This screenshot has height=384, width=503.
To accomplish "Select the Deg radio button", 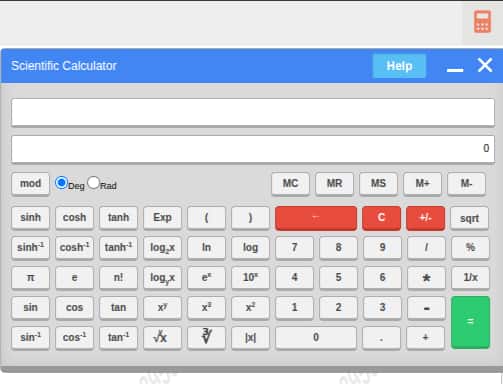I will tap(61, 183).
